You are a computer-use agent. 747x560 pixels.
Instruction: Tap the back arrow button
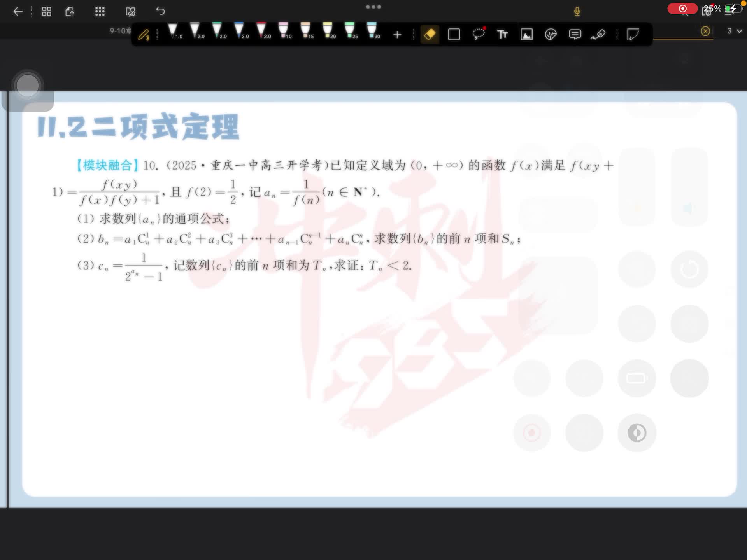(18, 12)
